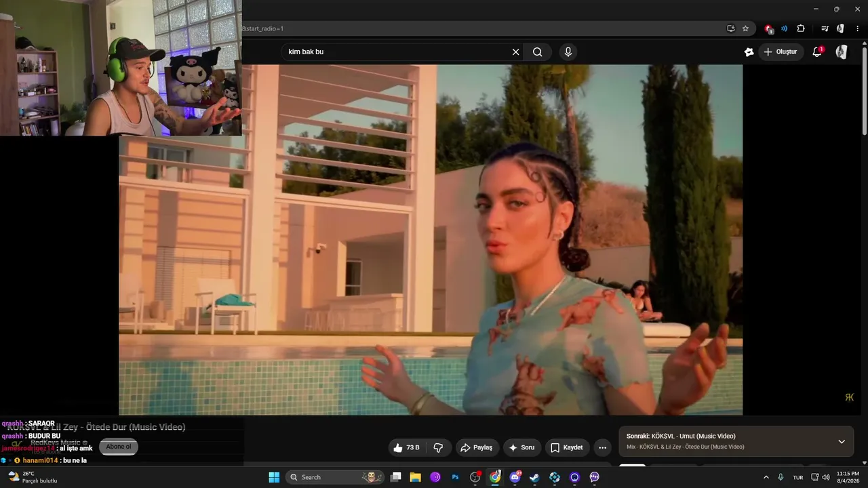This screenshot has width=868, height=488.
Task: Click the blue sound waves extension icon
Action: coord(784,28)
